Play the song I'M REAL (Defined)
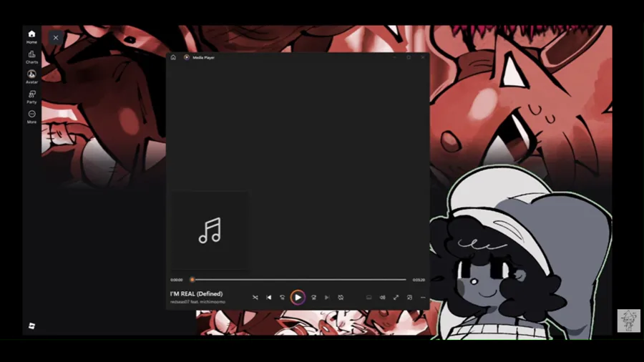644x362 pixels. click(x=298, y=298)
